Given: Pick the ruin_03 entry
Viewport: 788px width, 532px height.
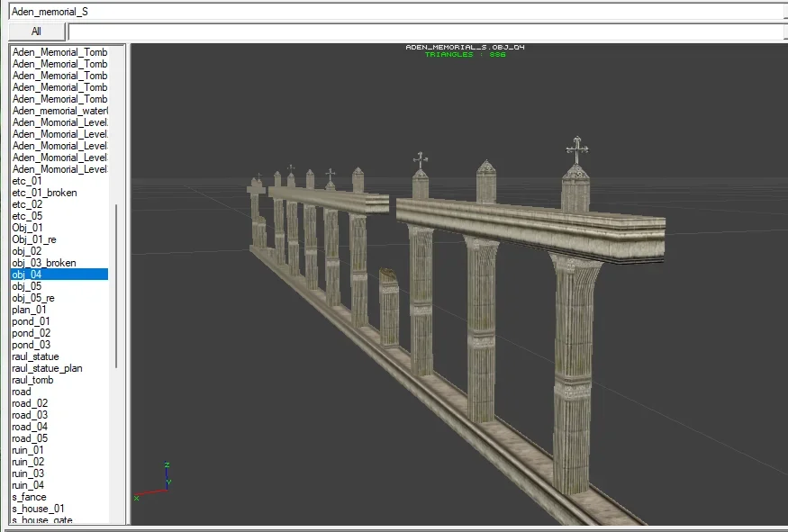Looking at the screenshot, I should tap(59, 473).
